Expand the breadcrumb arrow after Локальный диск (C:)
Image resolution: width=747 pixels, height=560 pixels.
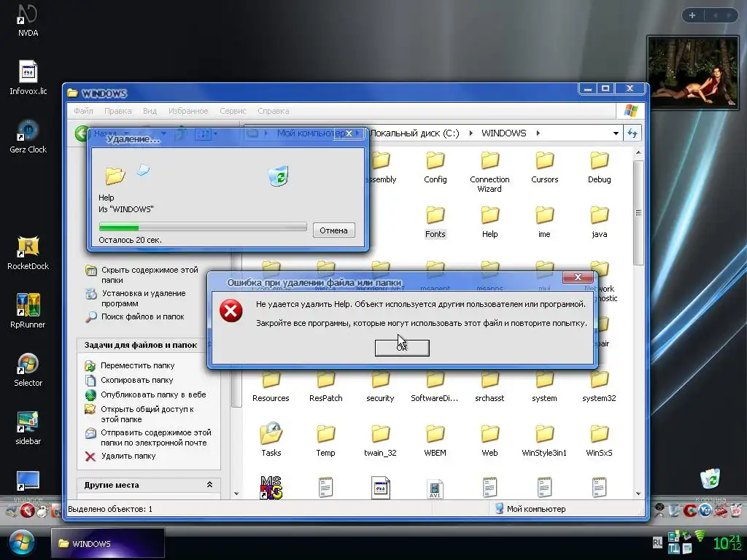click(x=471, y=133)
